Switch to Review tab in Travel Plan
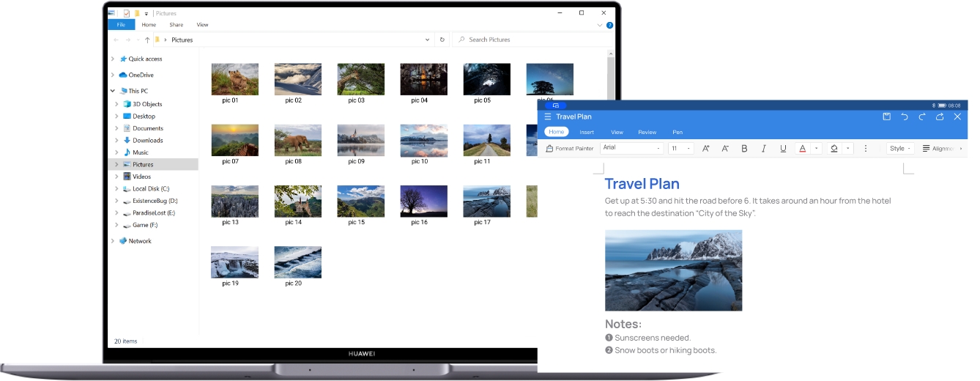 click(x=647, y=132)
